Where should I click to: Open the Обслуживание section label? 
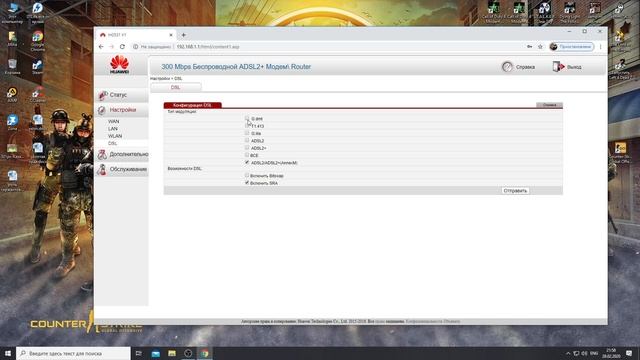pos(128,169)
